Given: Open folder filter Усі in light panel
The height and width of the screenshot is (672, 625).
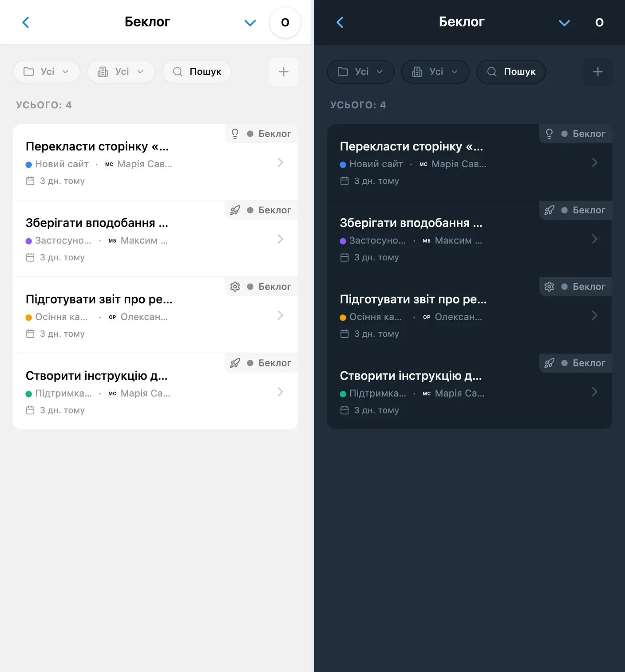Looking at the screenshot, I should (47, 72).
